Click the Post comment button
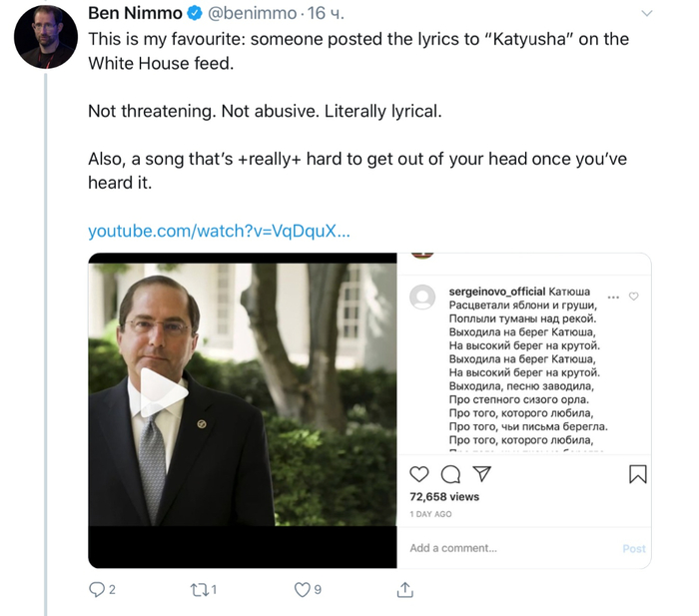This screenshot has height=616, width=699. coord(634,549)
